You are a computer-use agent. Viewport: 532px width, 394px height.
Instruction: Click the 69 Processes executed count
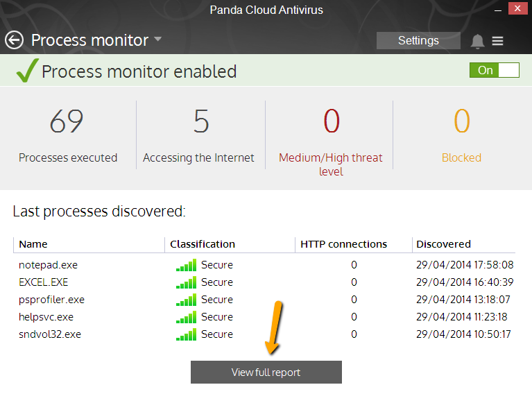tap(67, 121)
